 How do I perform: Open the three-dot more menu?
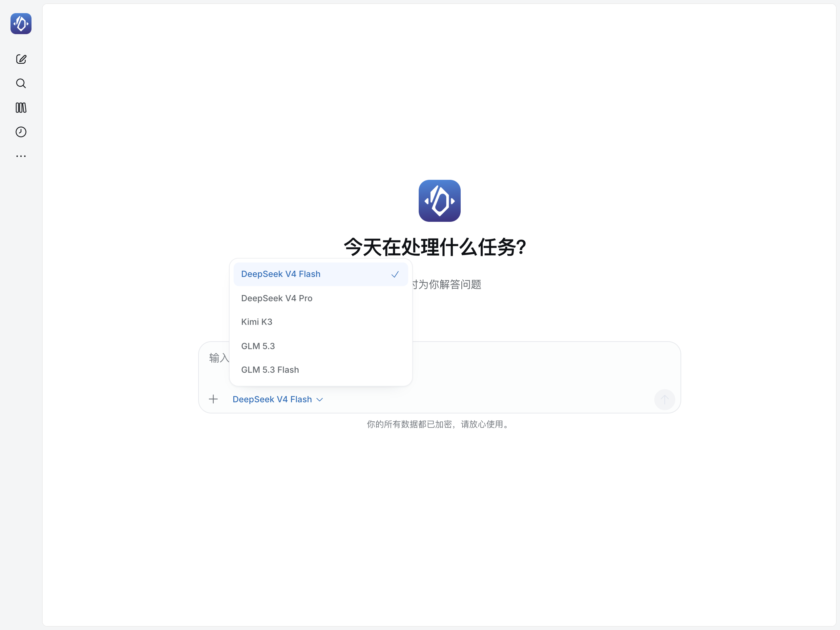[x=21, y=156]
